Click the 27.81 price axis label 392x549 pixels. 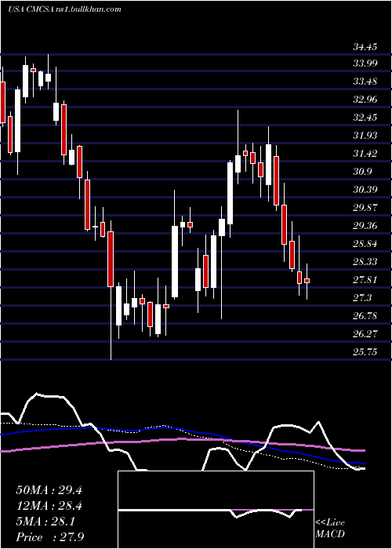[365, 280]
